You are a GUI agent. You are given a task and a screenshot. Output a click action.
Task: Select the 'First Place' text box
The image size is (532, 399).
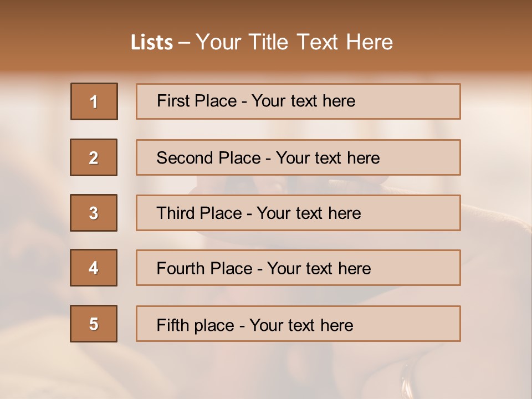[x=298, y=101]
